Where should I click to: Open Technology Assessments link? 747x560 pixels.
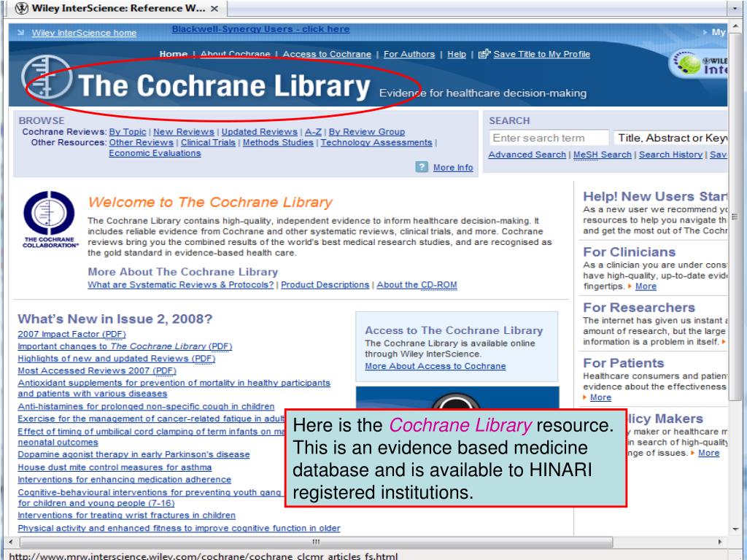[376, 142]
